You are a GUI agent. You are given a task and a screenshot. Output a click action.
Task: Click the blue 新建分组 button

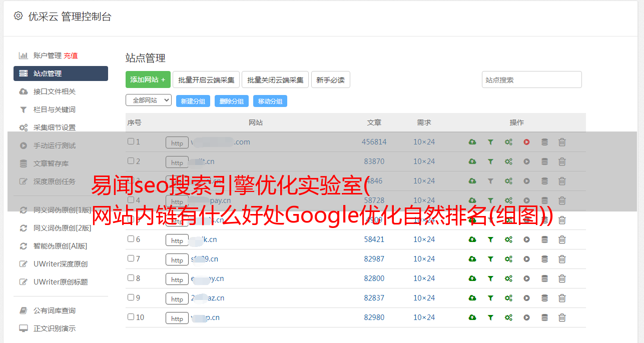click(x=193, y=101)
